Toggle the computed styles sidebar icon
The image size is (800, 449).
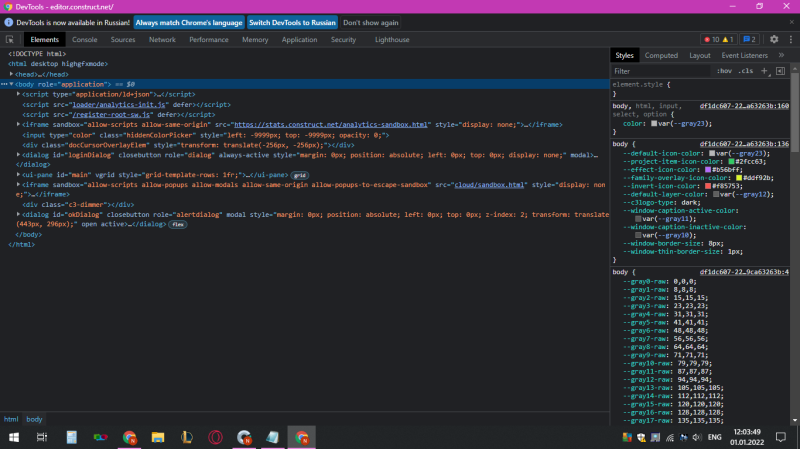click(780, 71)
